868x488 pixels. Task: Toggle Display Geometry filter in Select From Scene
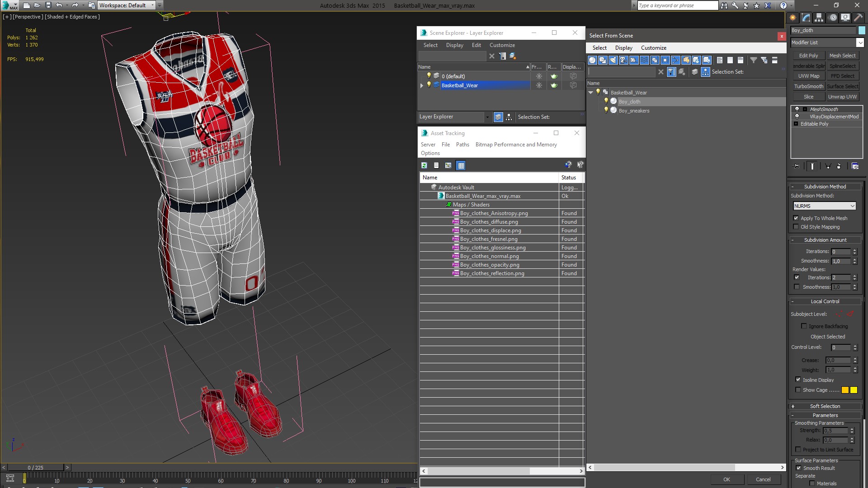(x=592, y=60)
